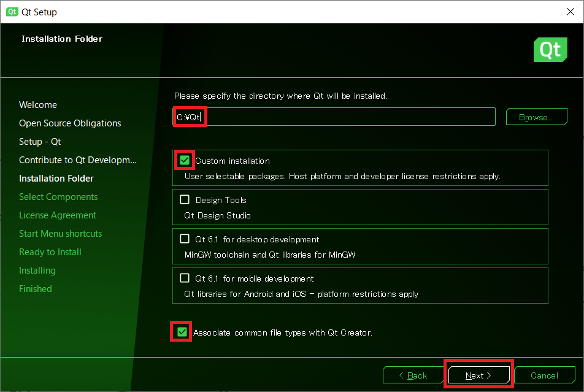The width and height of the screenshot is (584, 392).
Task: Toggle Associate common file types checkbox
Action: [182, 332]
